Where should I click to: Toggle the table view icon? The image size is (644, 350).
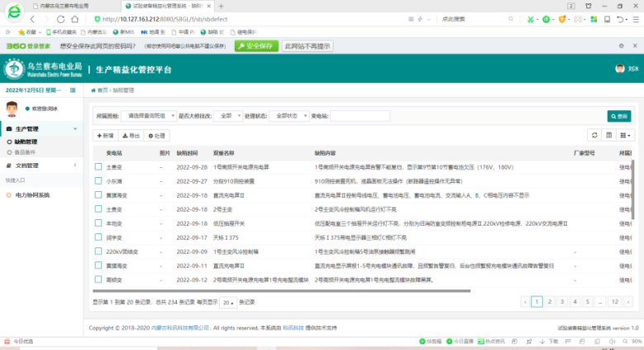click(x=609, y=135)
